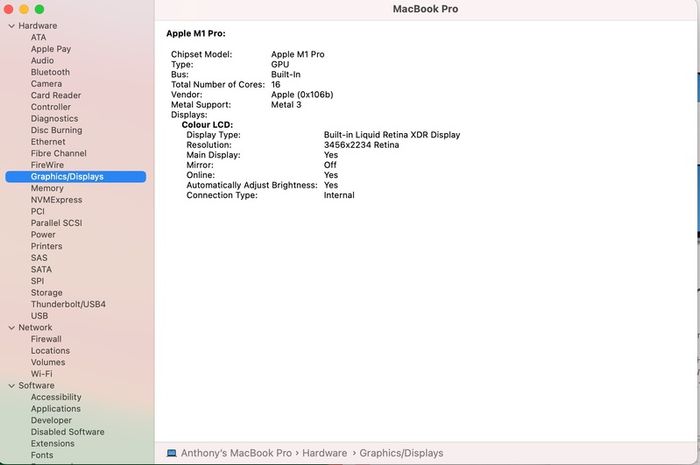Click the 3456x2234 Retina resolution value
Viewport: 700px width, 465px height.
[x=362, y=145]
